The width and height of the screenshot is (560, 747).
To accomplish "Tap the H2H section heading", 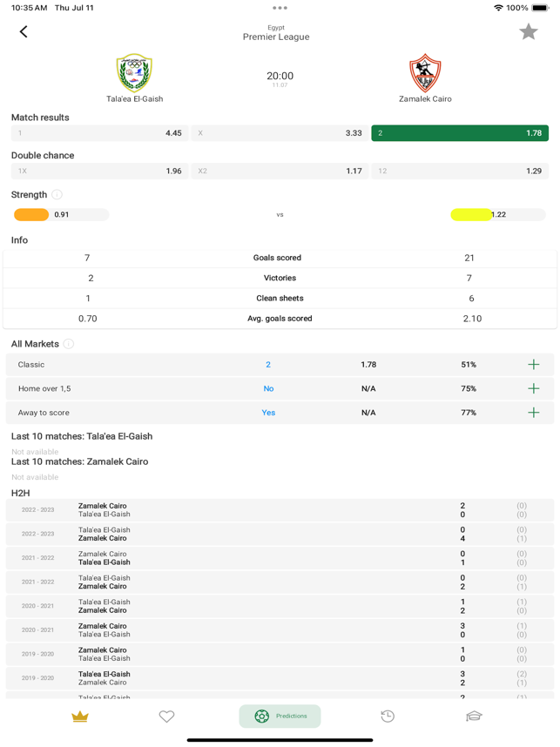I will tap(21, 493).
